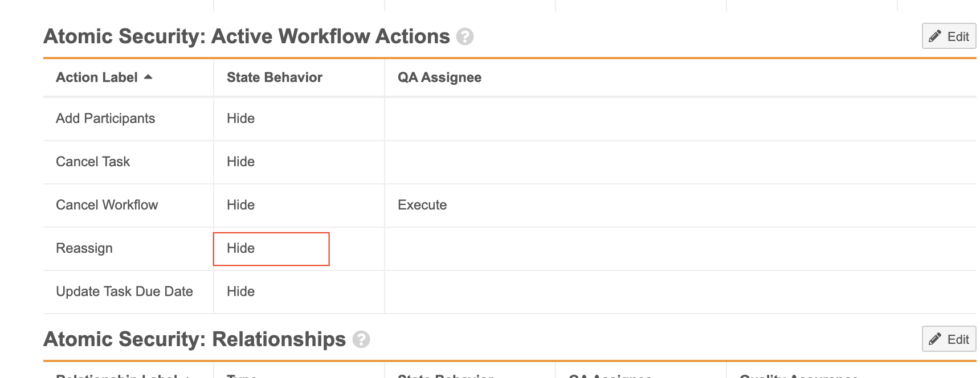
Task: Select the QA Assignee column header
Action: click(x=439, y=77)
